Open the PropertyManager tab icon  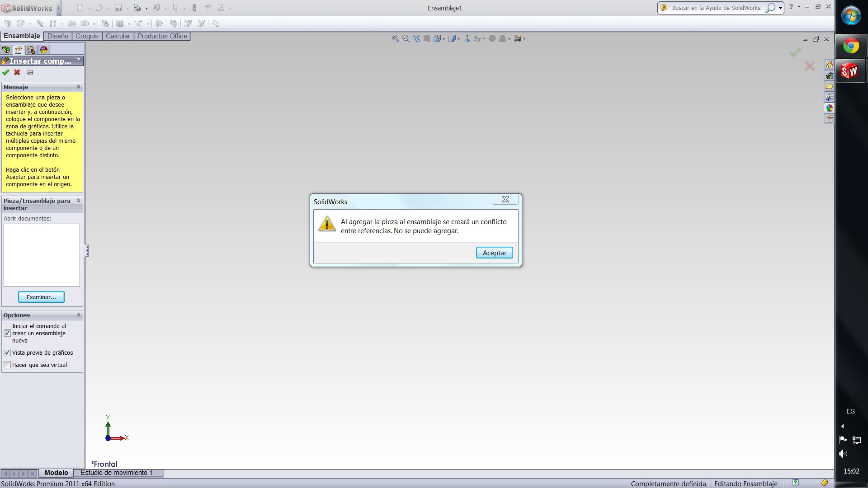[19, 50]
